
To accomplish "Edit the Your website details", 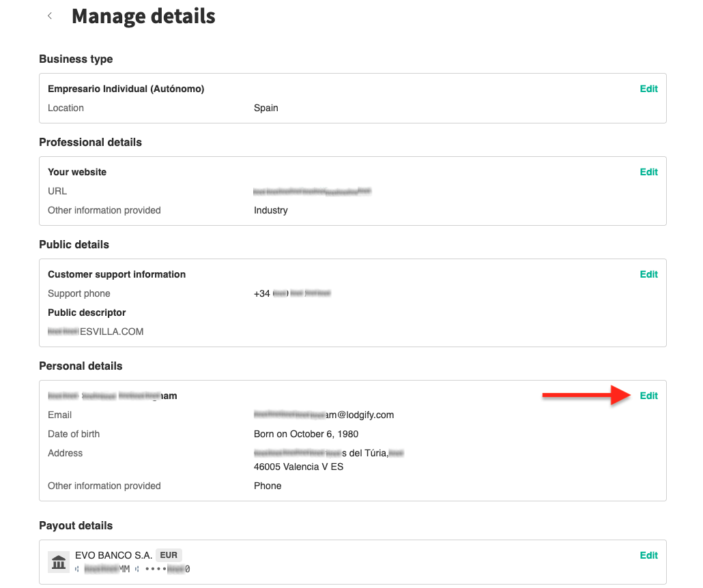I will [648, 172].
